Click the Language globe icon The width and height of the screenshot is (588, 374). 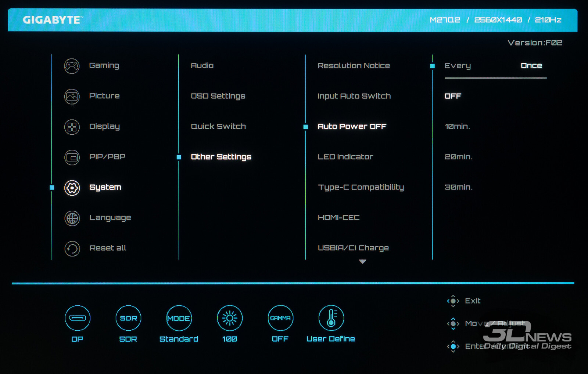tap(72, 218)
